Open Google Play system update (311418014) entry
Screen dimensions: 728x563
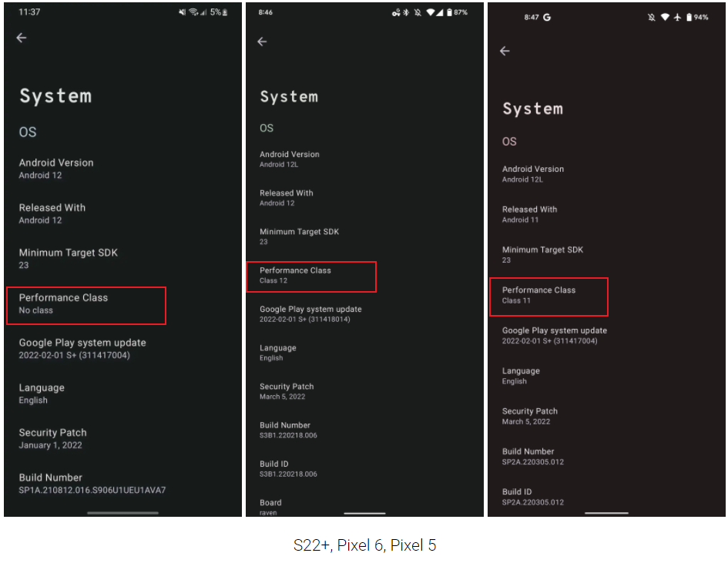310,313
